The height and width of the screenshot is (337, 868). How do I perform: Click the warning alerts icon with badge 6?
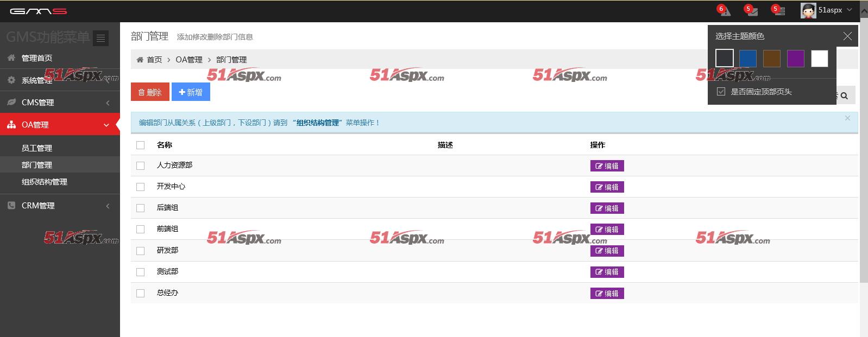pos(725,11)
